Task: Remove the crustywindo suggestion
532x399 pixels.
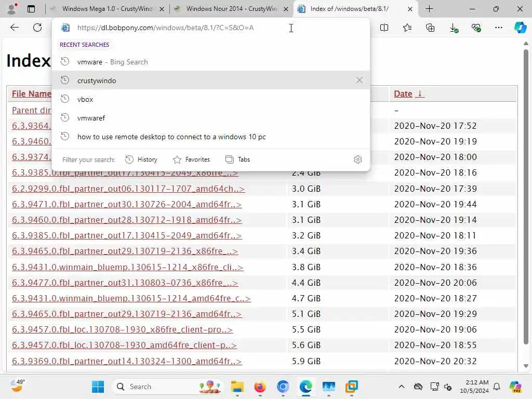Action: tap(360, 80)
